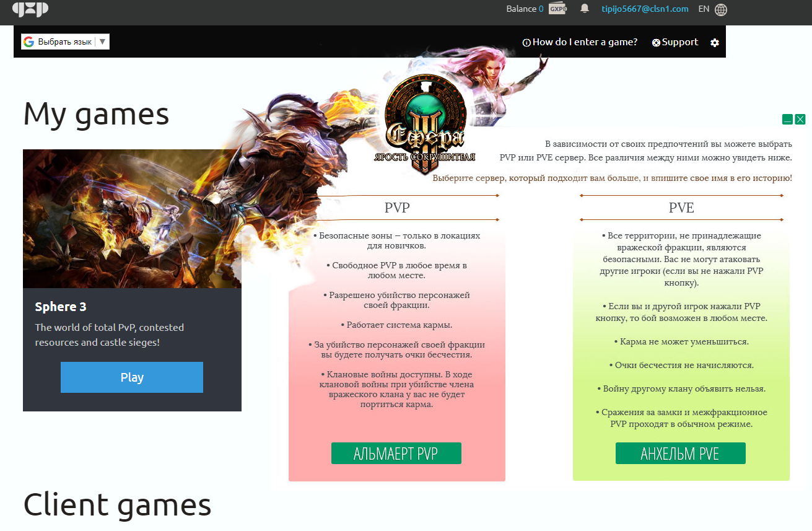Click the text 'Работает система кармы.'
The height and width of the screenshot is (531, 812).
point(396,325)
